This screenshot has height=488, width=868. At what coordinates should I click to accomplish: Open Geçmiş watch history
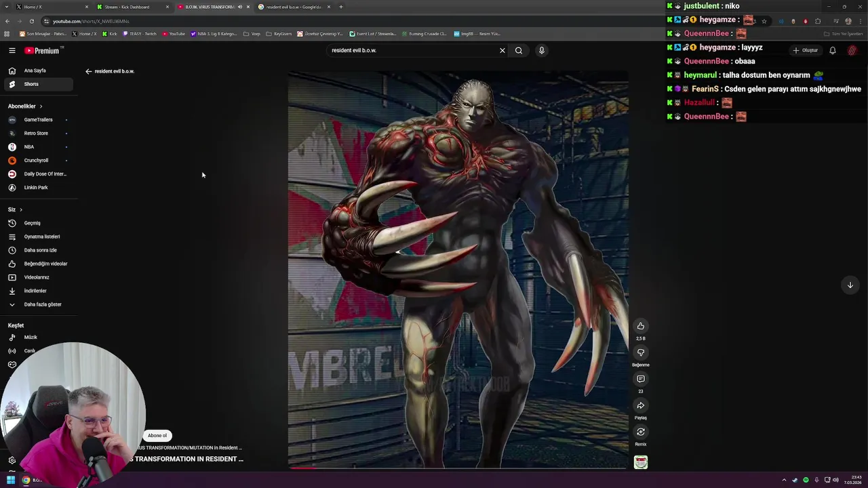coord(37,223)
